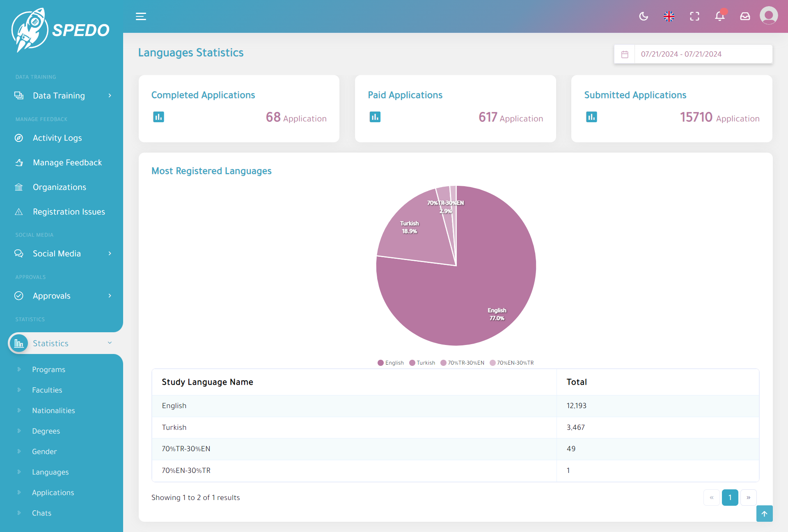The height and width of the screenshot is (532, 788).
Task: Toggle sidebar hamburger menu
Action: (x=141, y=16)
